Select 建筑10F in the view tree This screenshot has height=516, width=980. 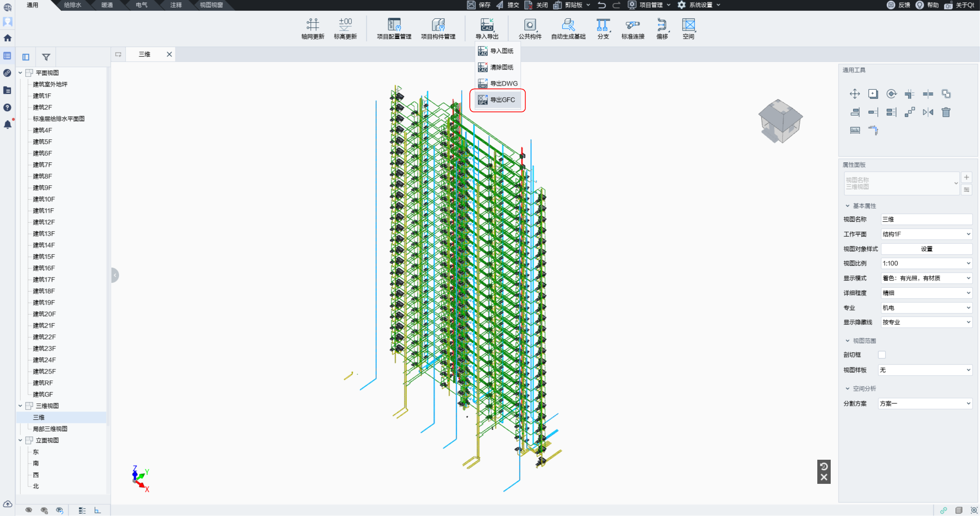click(x=44, y=199)
